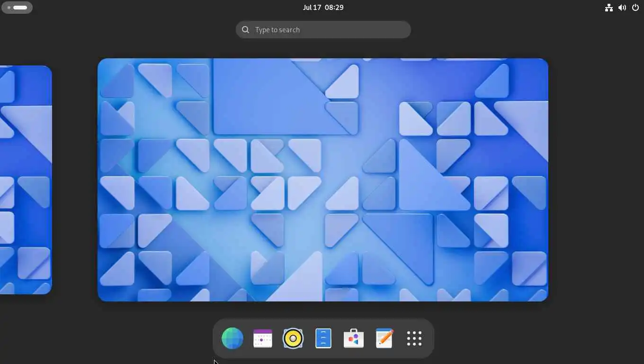Click the network status icon in top bar
644x364 pixels.
click(609, 8)
